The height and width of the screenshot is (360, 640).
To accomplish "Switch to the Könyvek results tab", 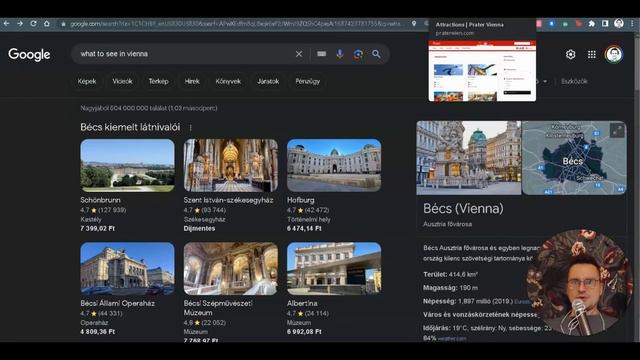I will coord(228,81).
